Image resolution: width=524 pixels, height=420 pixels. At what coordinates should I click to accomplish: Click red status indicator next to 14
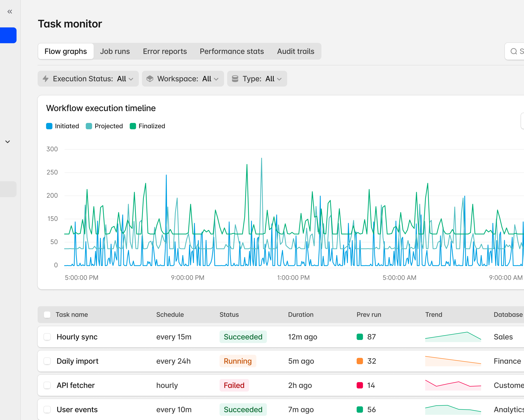(360, 386)
